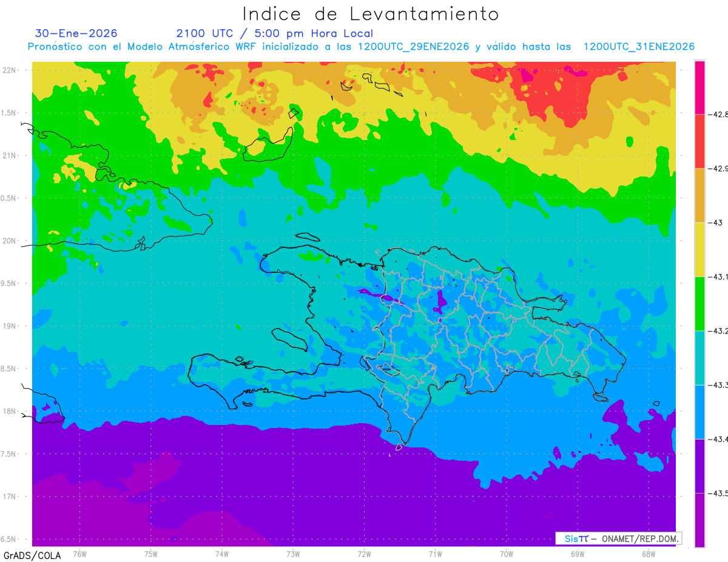Image resolution: width=728 pixels, height=562 pixels.
Task: Click the legend value '-42.9'
Action: click(x=718, y=169)
